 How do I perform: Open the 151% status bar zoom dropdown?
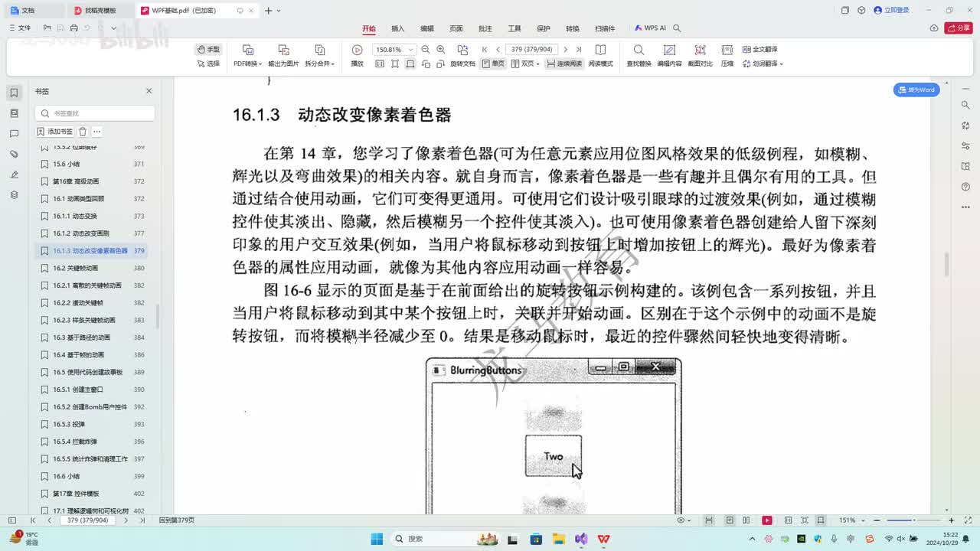[851, 520]
